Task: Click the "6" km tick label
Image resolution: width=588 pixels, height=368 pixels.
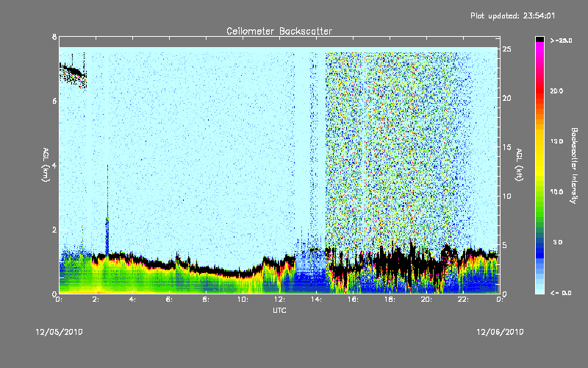Action: click(54, 101)
